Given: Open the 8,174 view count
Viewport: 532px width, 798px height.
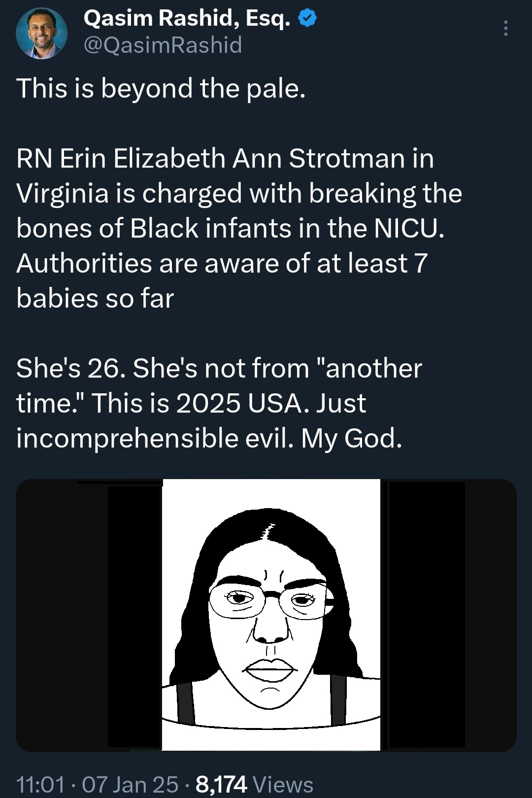Looking at the screenshot, I should point(221,784).
